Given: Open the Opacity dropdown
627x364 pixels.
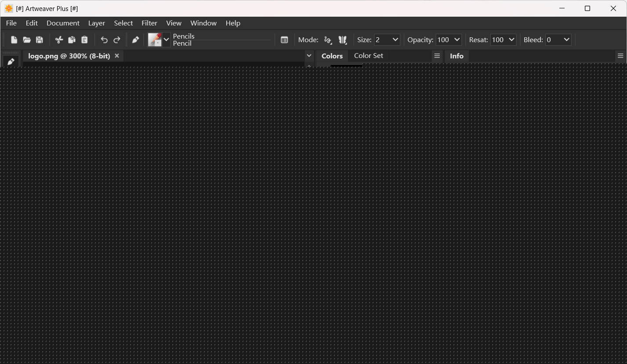Looking at the screenshot, I should [457, 40].
